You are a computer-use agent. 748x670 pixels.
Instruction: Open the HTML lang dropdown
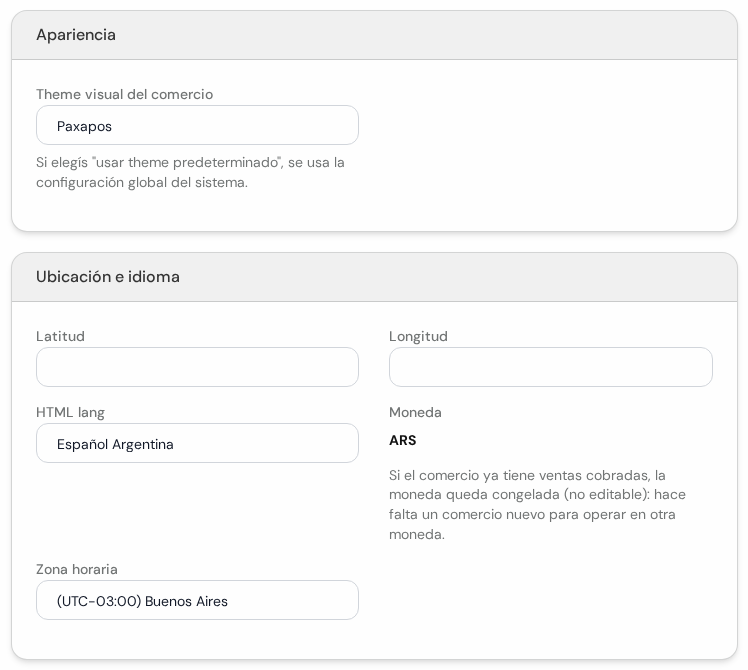197,443
